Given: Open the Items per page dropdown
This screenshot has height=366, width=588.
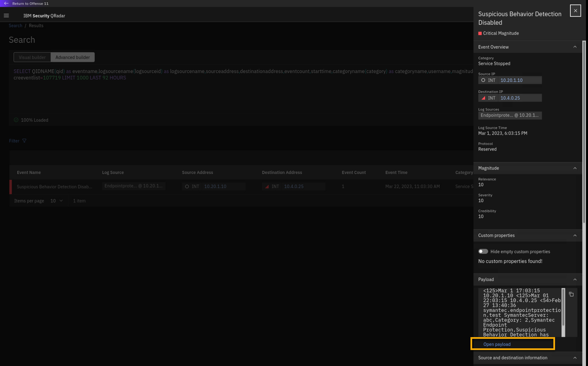Looking at the screenshot, I should 56,201.
